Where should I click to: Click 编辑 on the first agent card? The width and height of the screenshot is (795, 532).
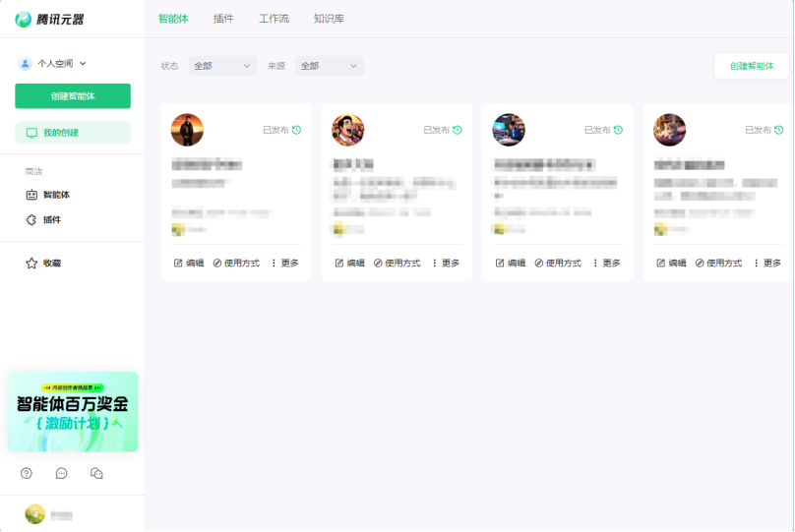coord(189,263)
